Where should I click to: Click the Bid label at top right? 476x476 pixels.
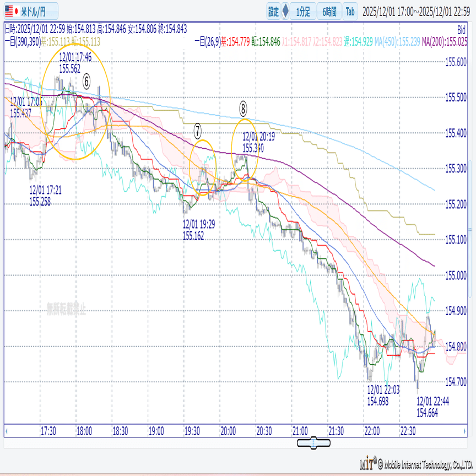pos(461,30)
